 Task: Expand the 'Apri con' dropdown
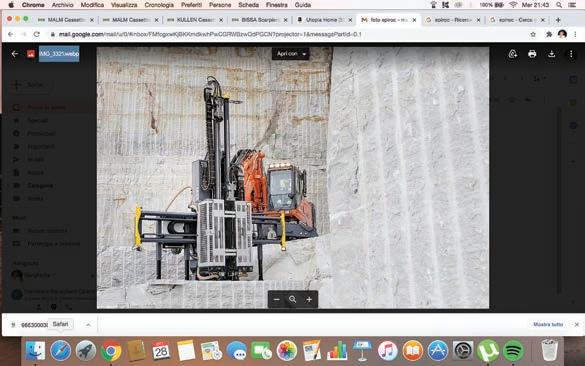pyautogui.click(x=291, y=54)
